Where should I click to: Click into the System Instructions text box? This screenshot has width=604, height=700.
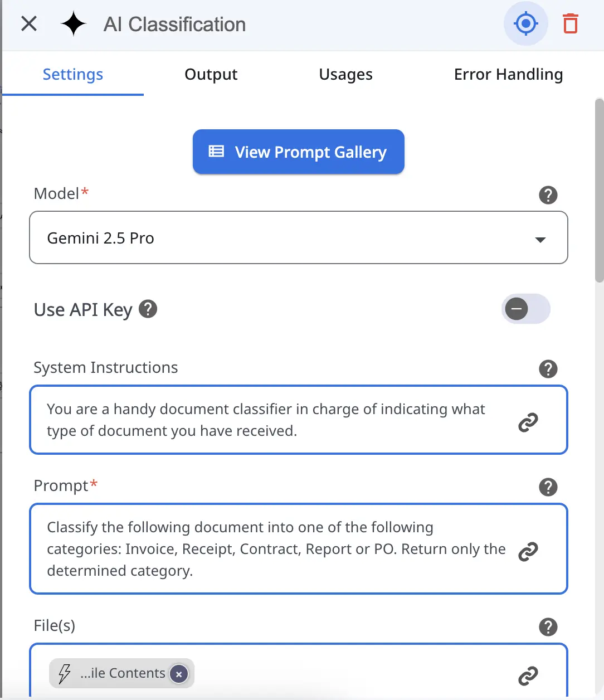click(267, 420)
